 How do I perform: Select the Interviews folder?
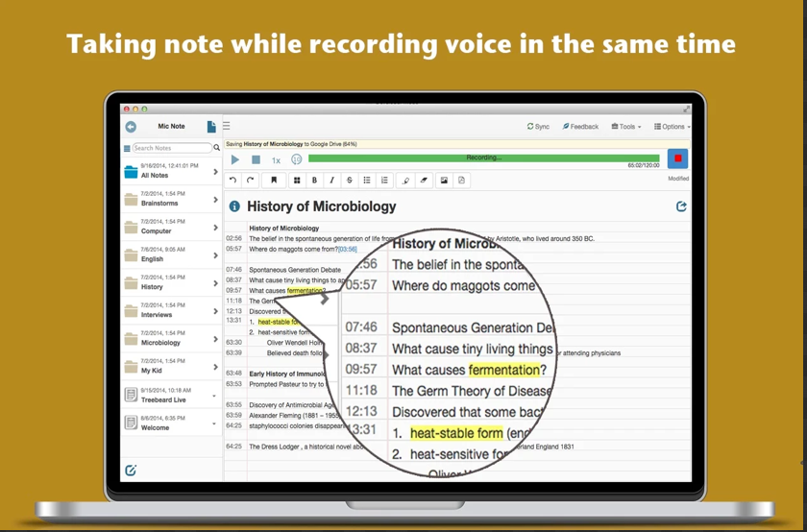click(171, 311)
